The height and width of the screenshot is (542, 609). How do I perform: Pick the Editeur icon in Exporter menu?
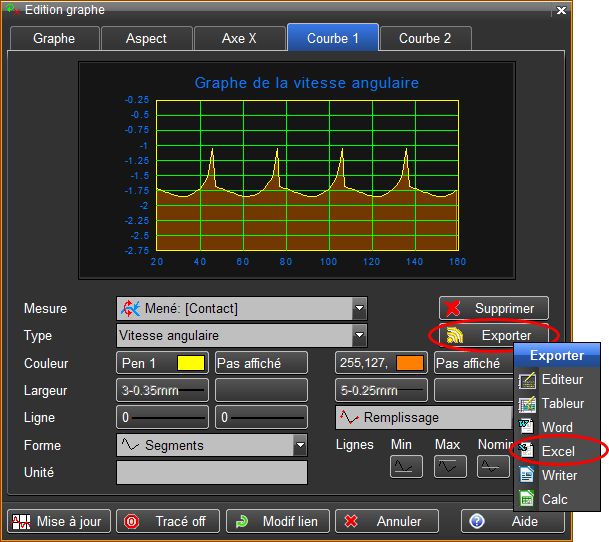point(528,380)
